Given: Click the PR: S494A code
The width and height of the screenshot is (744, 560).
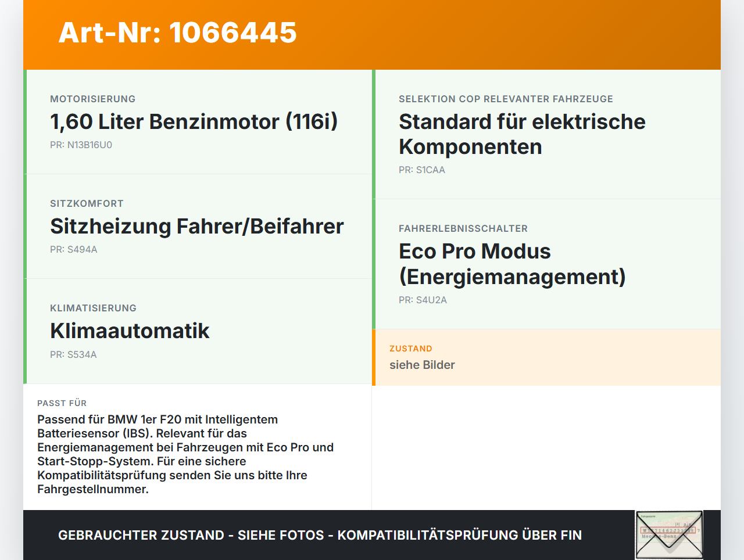Looking at the screenshot, I should (74, 249).
